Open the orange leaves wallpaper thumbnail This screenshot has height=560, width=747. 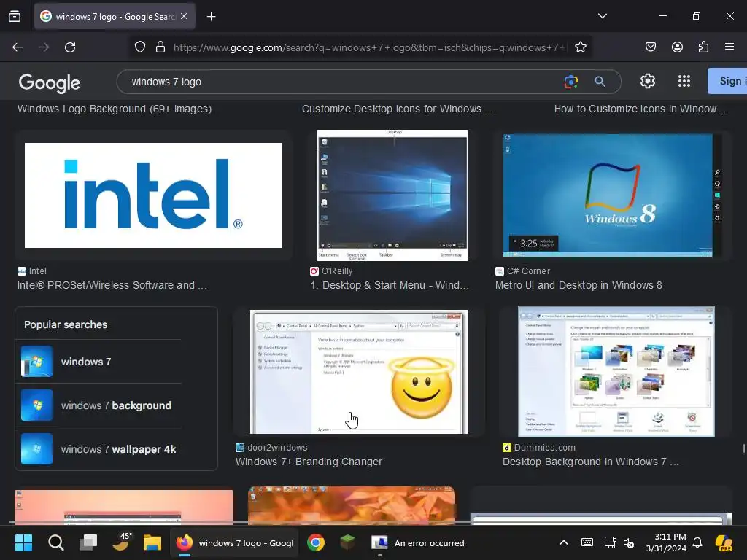coord(352,505)
